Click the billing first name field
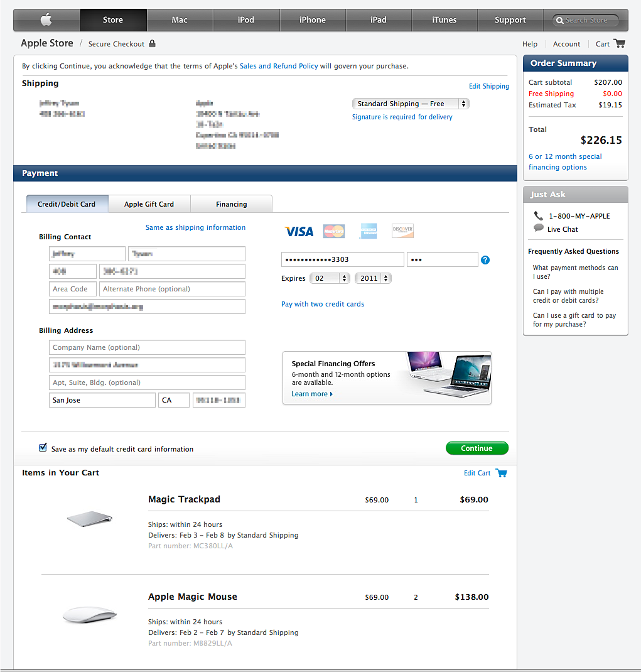This screenshot has width=641, height=672. pos(87,254)
